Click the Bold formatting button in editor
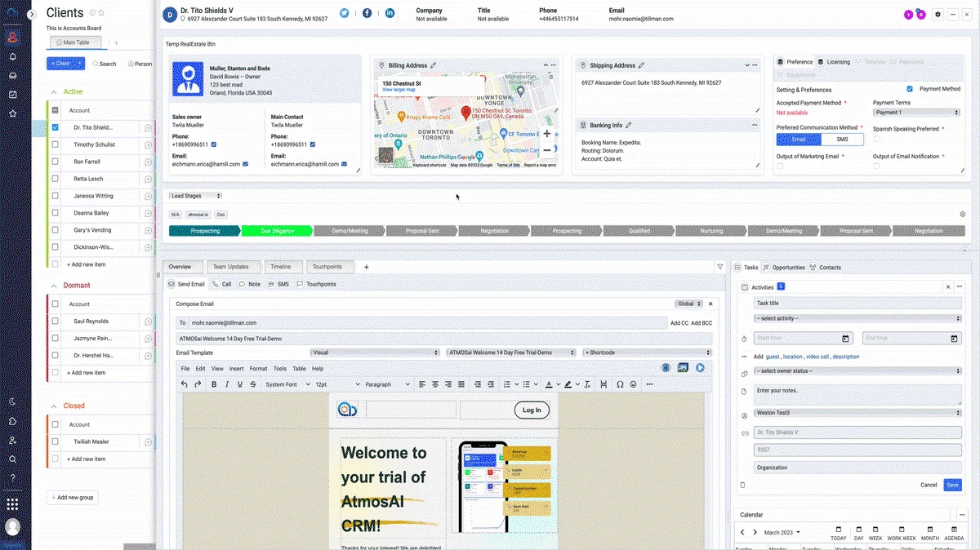Image resolution: width=980 pixels, height=550 pixels. click(x=215, y=384)
